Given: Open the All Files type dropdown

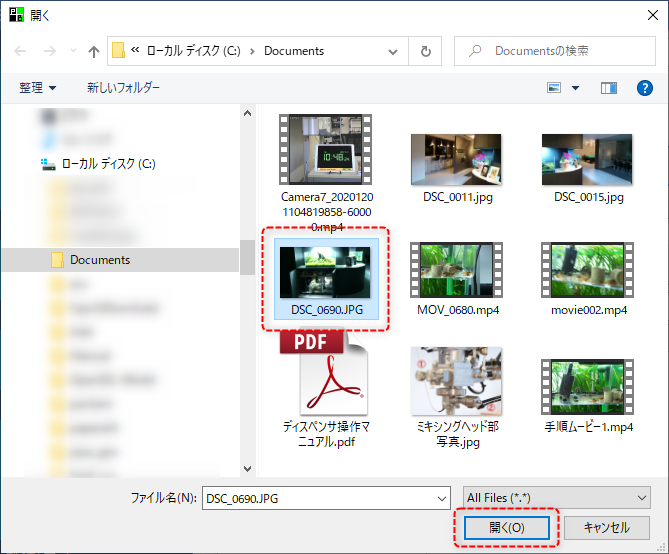Looking at the screenshot, I should (x=556, y=497).
